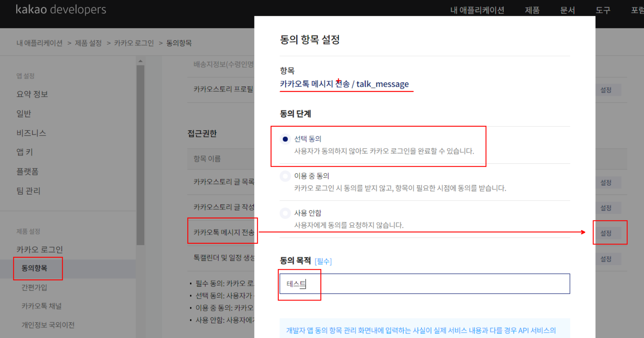Image resolution: width=644 pixels, height=338 pixels.
Task: Open 플랫폼 in sidebar
Action: point(27,171)
